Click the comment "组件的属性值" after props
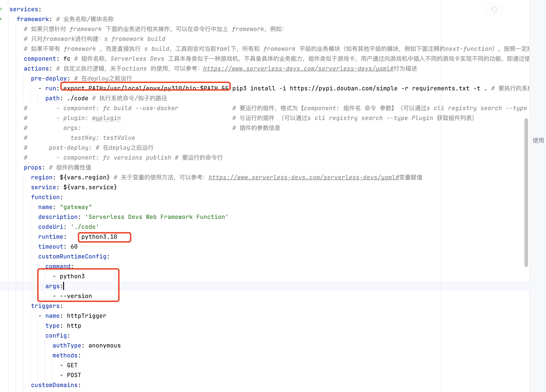This screenshot has width=546, height=392. (x=74, y=167)
